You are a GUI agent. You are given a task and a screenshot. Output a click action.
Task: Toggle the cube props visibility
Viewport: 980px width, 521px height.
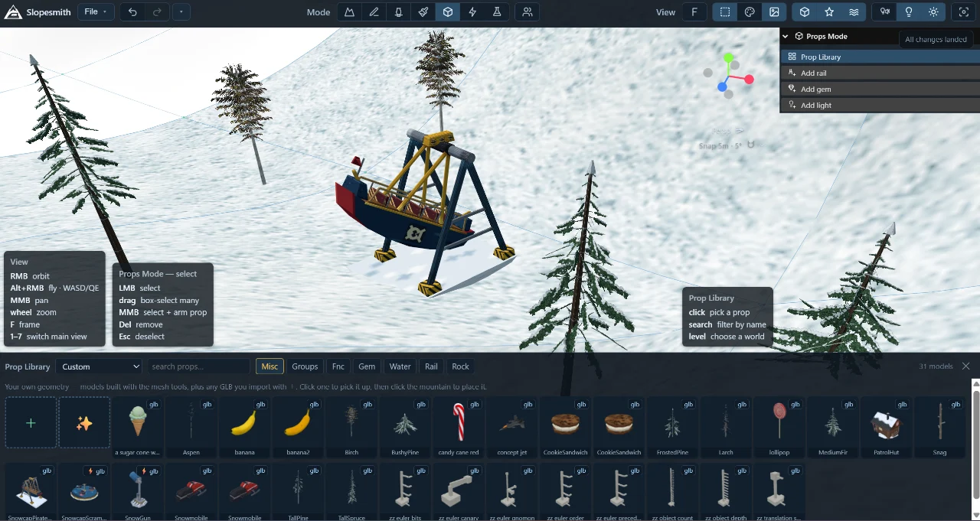pos(805,12)
